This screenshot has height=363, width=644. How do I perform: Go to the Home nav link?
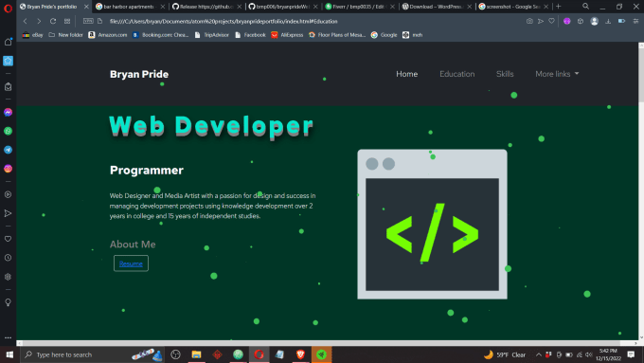406,74
